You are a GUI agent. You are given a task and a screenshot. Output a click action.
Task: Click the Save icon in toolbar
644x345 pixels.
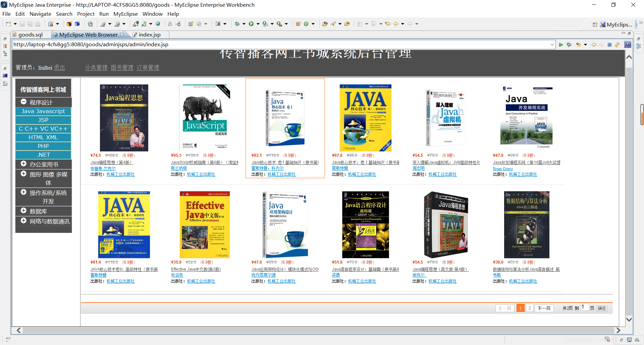point(22,24)
